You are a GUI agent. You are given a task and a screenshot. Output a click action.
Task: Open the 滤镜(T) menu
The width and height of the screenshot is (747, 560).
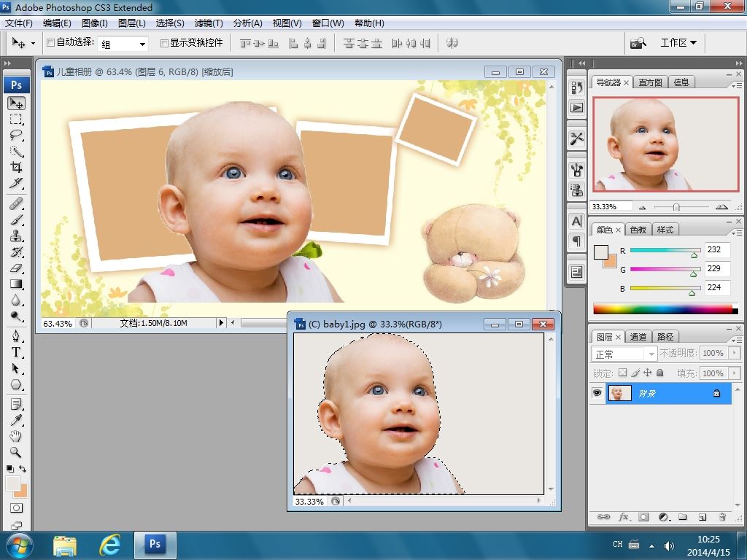click(x=209, y=23)
